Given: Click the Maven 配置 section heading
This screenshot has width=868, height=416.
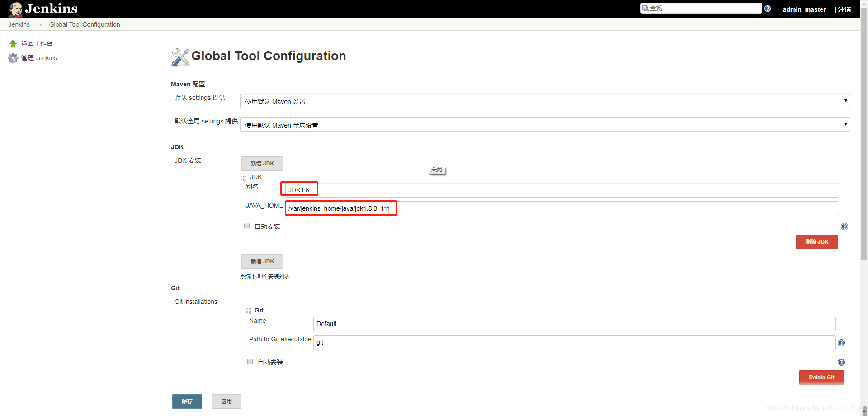Looking at the screenshot, I should (x=188, y=84).
